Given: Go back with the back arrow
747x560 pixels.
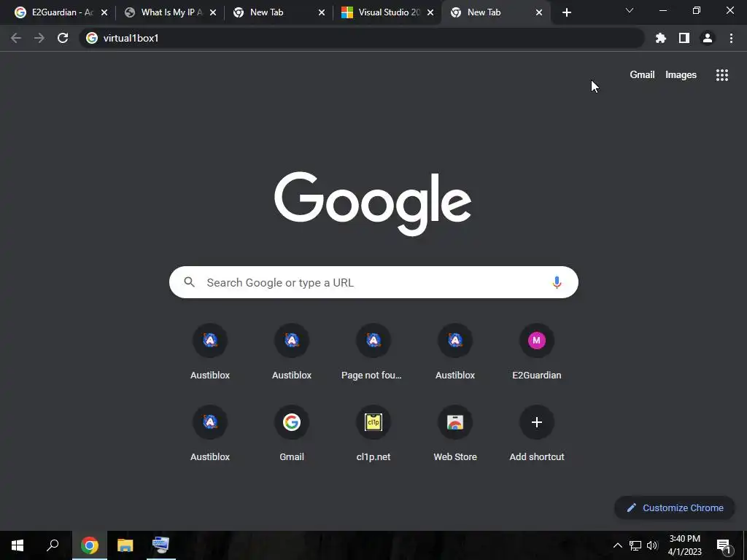Looking at the screenshot, I should point(16,38).
